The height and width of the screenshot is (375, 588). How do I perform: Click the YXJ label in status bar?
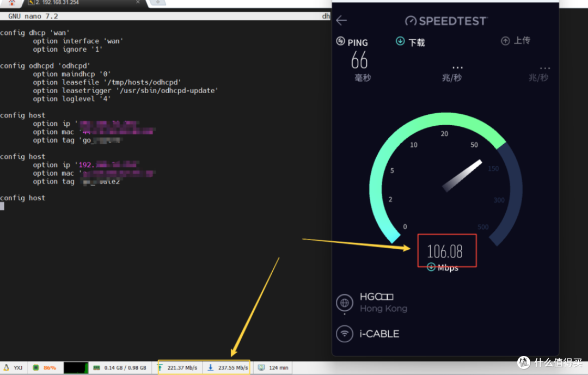[18, 368]
